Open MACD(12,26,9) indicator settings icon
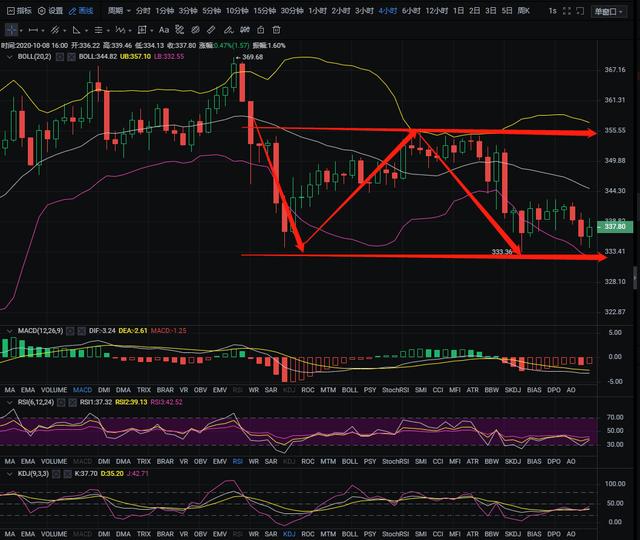Viewport: 640px width, 540px height. (70, 331)
